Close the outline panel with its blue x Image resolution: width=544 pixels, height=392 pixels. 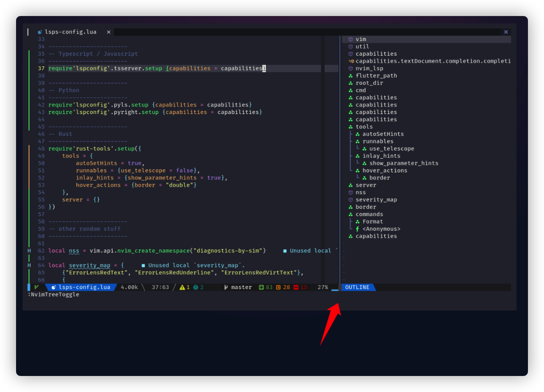pyautogui.click(x=506, y=32)
